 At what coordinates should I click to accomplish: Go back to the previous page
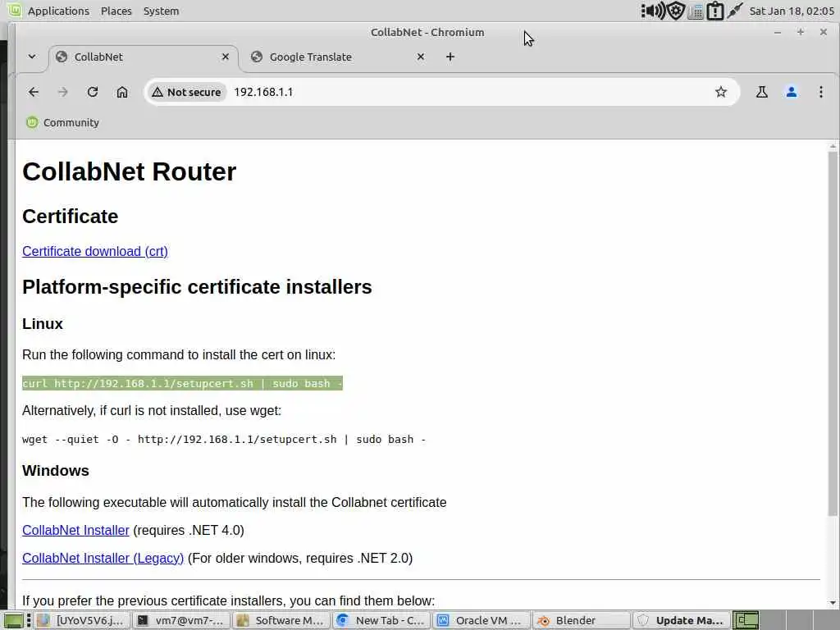click(x=33, y=92)
